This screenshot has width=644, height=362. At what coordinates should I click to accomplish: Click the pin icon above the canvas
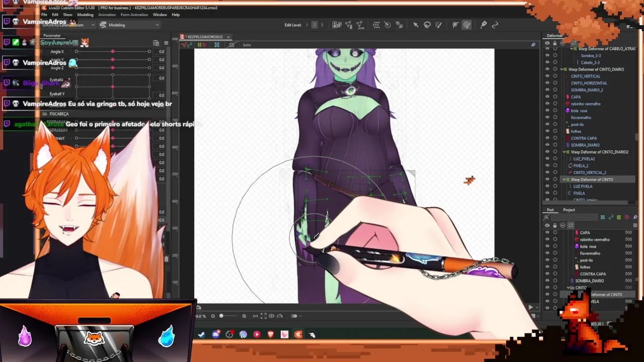click(x=533, y=45)
